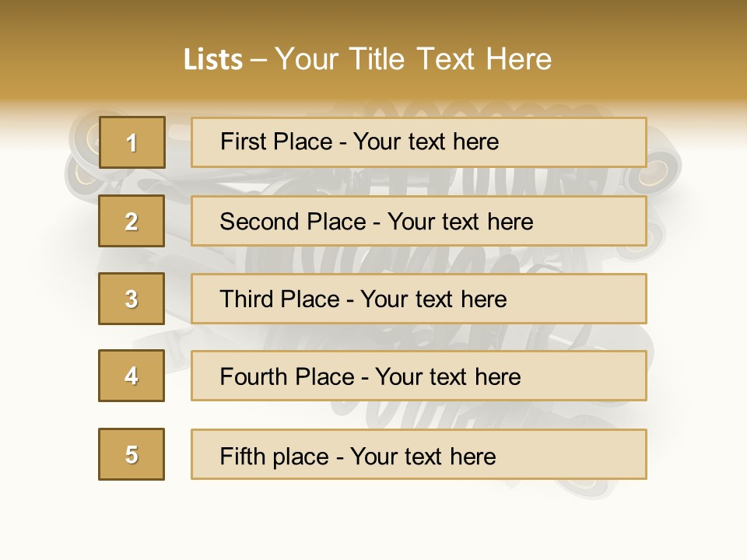Click "Your text here" in First Place row
The height and width of the screenshot is (560, 747).
click(x=426, y=142)
